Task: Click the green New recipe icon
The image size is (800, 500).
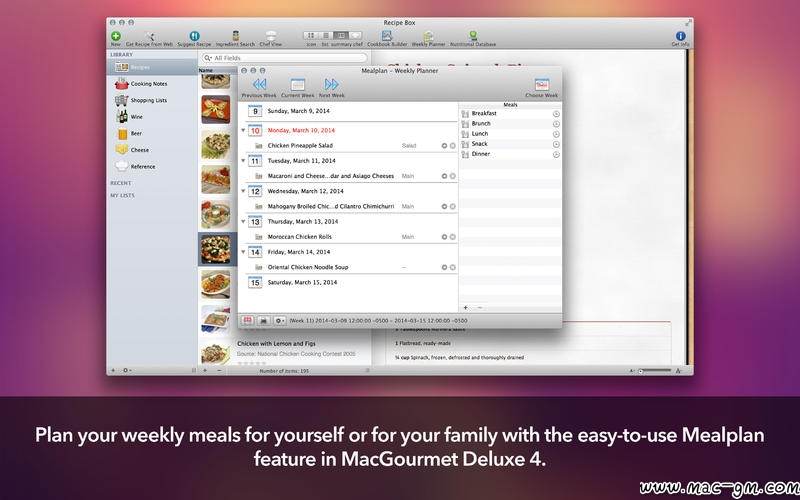Action: [116, 36]
